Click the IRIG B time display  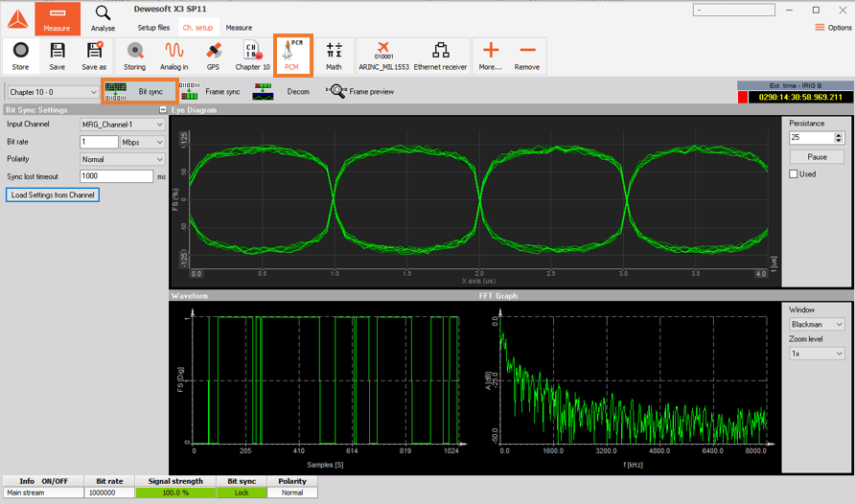pyautogui.click(x=800, y=97)
